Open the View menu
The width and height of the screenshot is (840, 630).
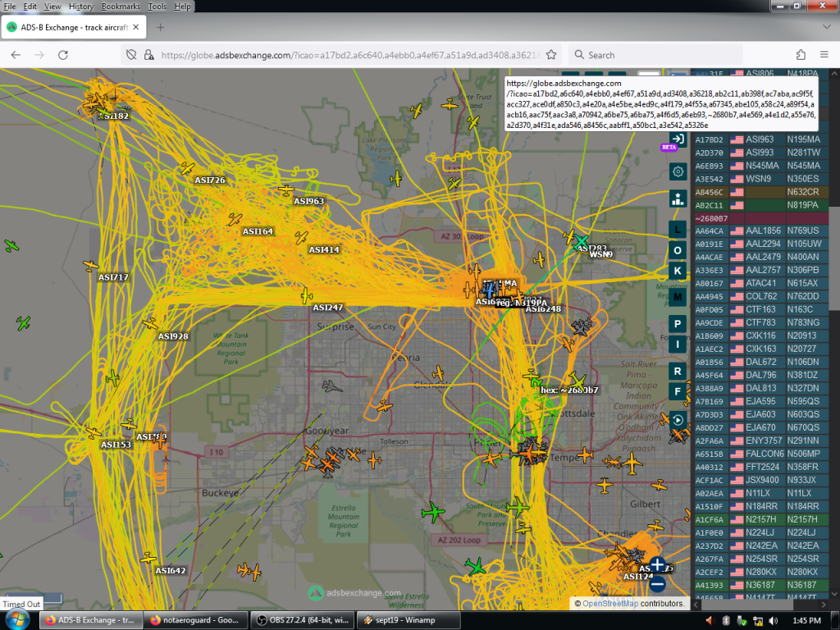pyautogui.click(x=52, y=7)
